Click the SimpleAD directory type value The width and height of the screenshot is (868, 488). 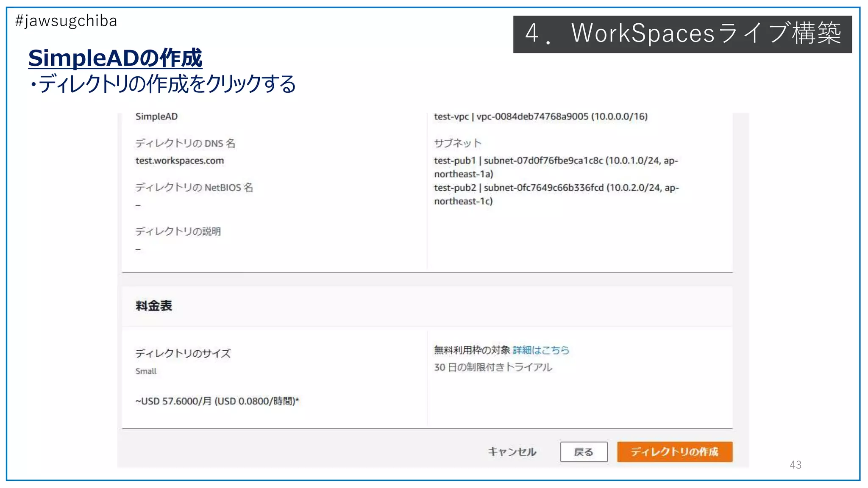(x=156, y=116)
